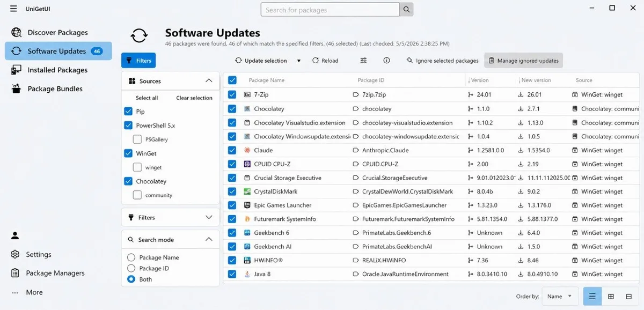Open the More menu in the sidebar
Image resolution: width=644 pixels, height=310 pixels.
point(58,292)
